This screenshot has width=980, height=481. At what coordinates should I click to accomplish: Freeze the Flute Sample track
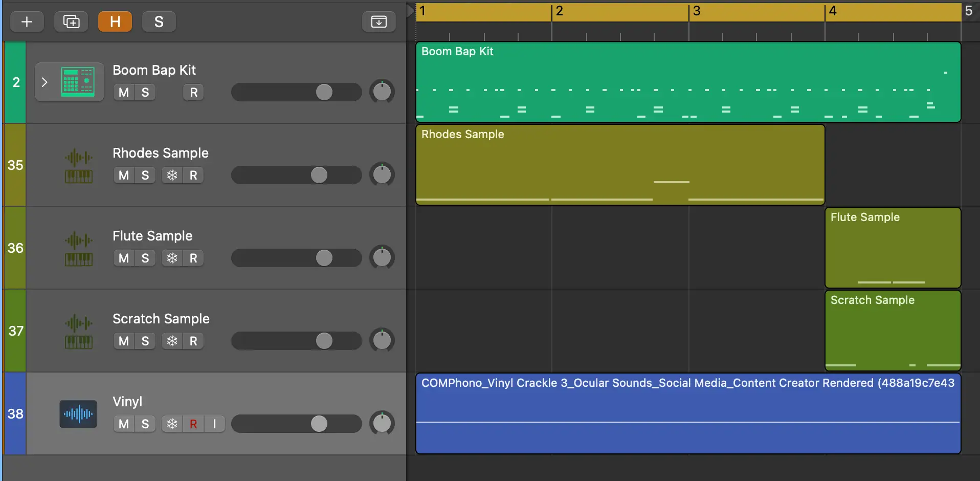pos(172,258)
